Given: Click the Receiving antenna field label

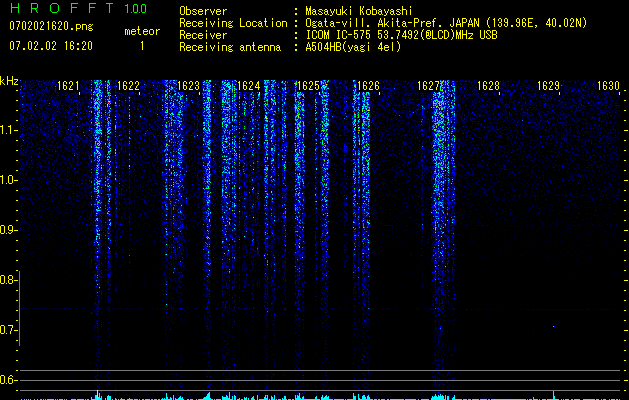Looking at the screenshot, I should 230,47.
